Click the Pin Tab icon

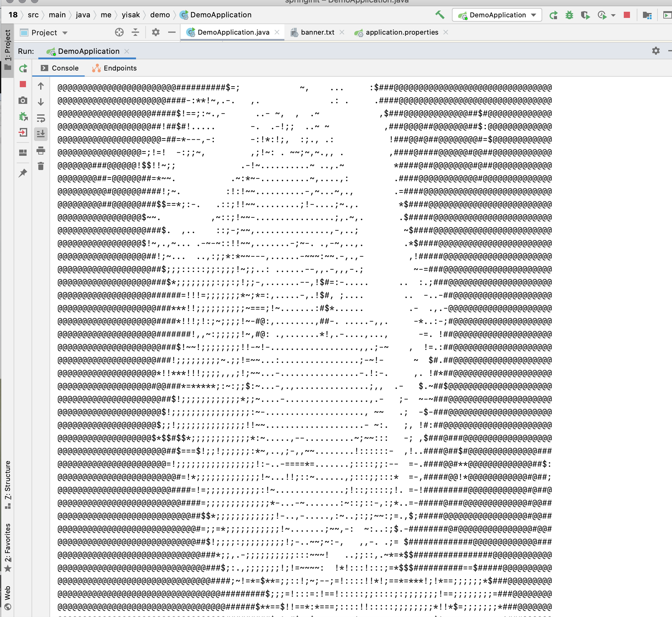[23, 172]
